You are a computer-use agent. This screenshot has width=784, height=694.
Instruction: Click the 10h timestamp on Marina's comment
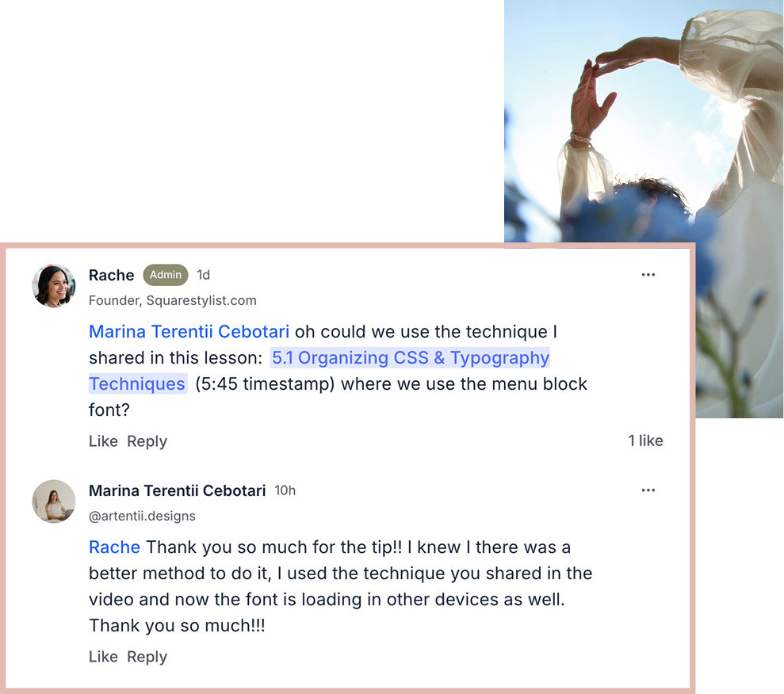(x=285, y=490)
